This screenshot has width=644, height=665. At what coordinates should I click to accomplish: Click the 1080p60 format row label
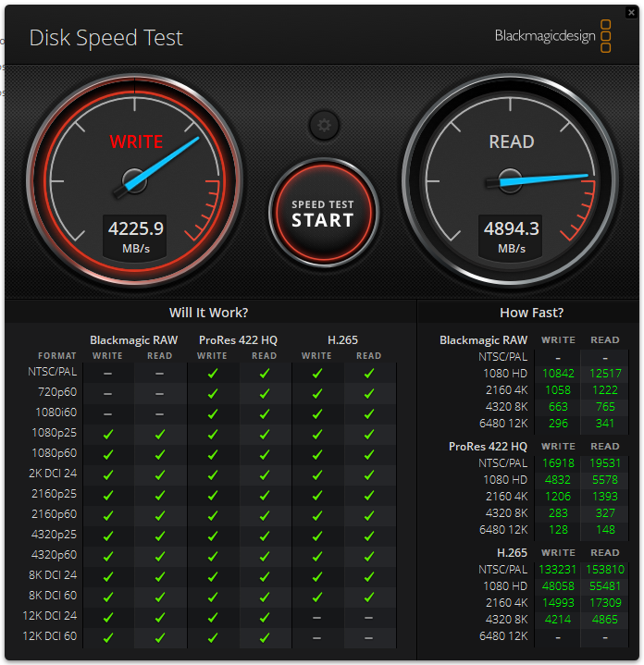tap(55, 453)
